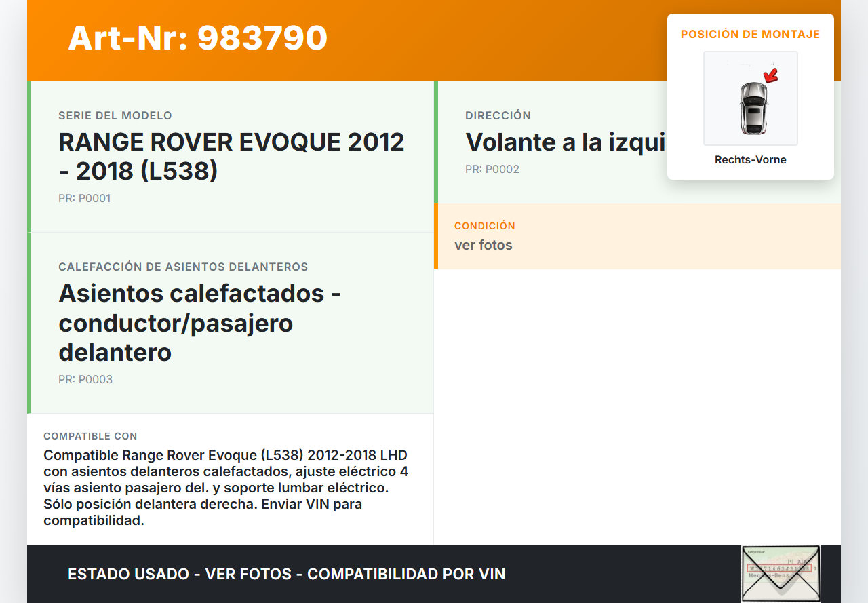The width and height of the screenshot is (868, 603).
Task: Click the 'CONDICIÓN' label
Action: pos(485,226)
